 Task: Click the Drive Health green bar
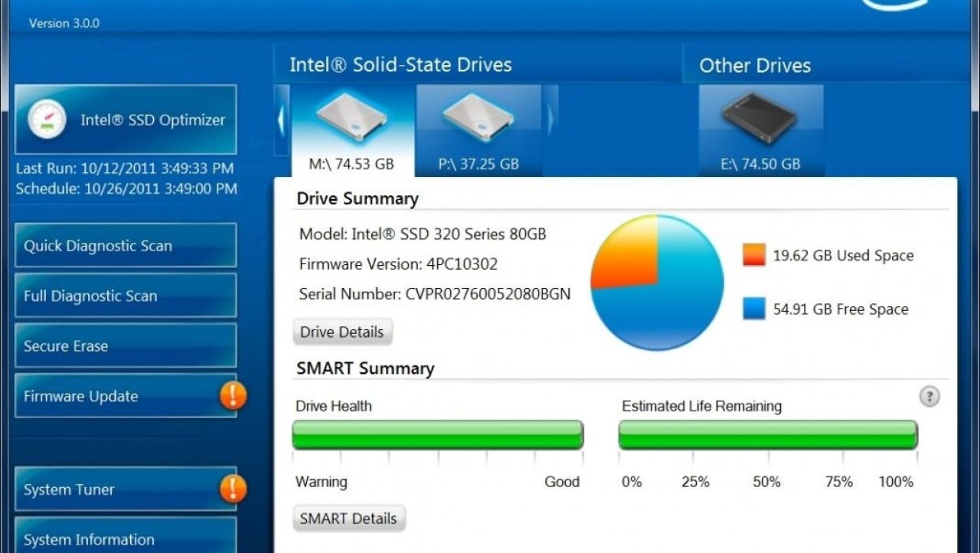[x=438, y=434]
